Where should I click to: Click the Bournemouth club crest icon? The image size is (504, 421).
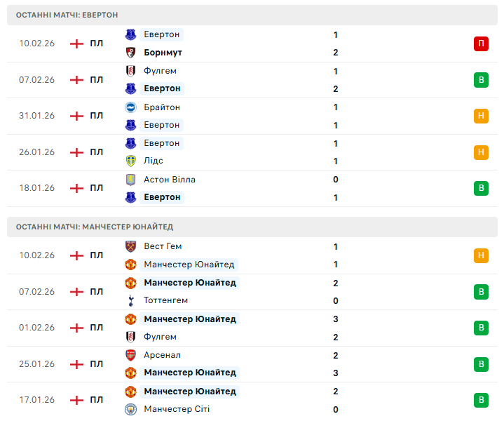point(130,53)
